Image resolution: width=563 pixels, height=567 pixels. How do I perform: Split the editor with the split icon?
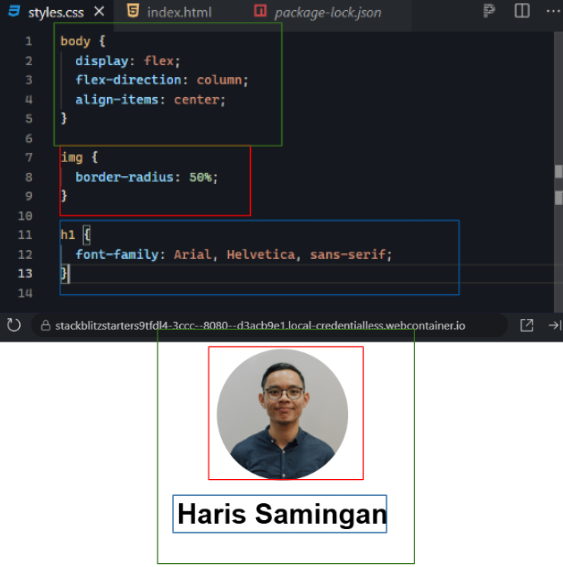(x=522, y=11)
